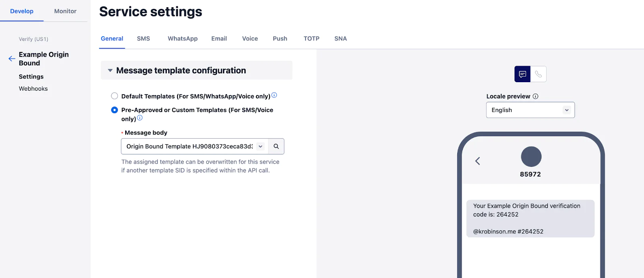Click the back arrow beside Example Origin Bound
Screen dimensions: 644x278
pos(11,58)
